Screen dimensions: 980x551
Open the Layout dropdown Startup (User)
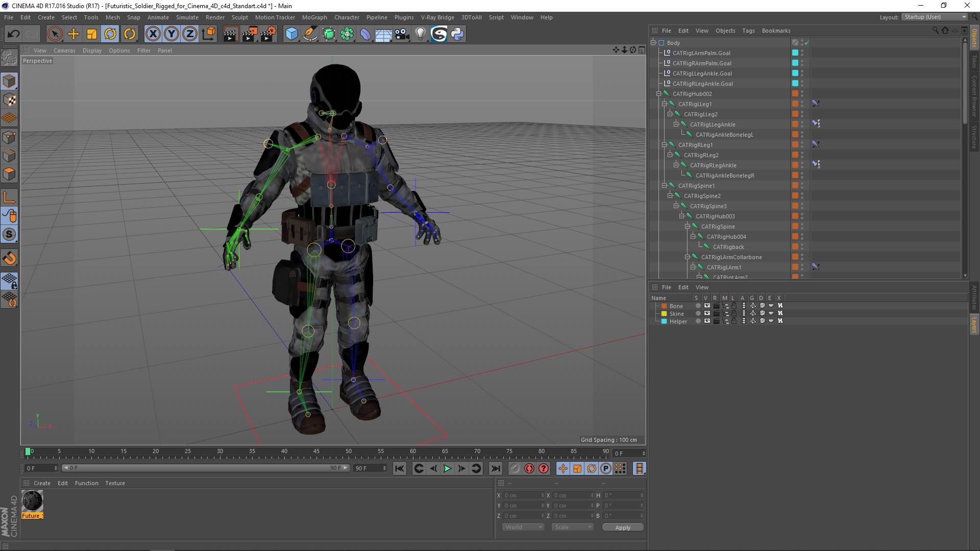[x=935, y=17]
